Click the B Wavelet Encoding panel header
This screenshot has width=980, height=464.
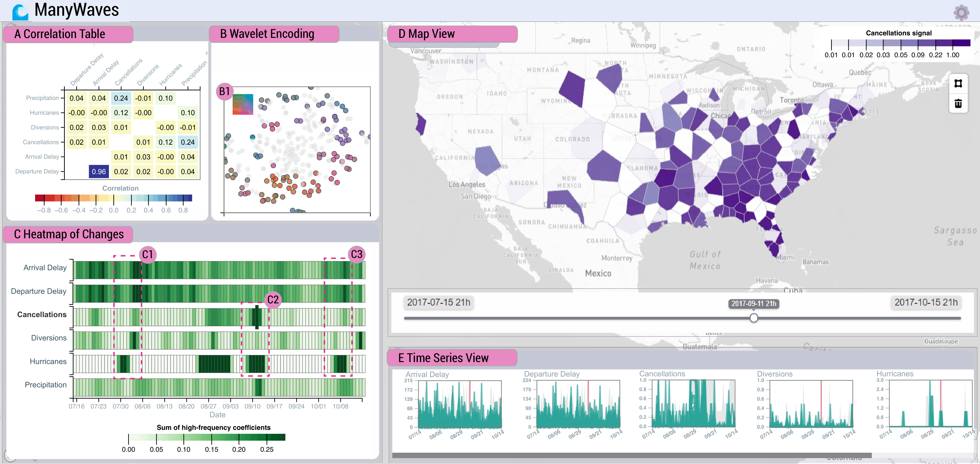pyautogui.click(x=274, y=34)
